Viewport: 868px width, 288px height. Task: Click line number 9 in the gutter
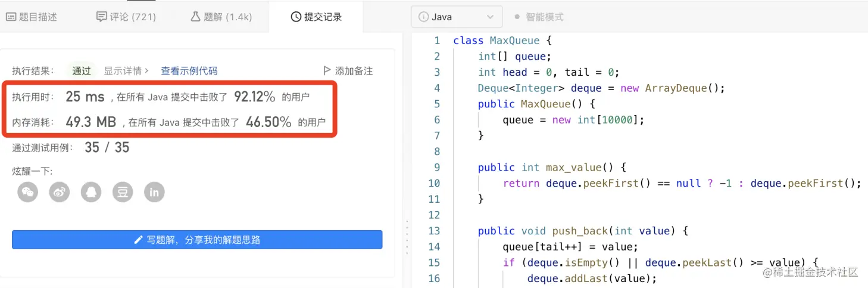(437, 168)
